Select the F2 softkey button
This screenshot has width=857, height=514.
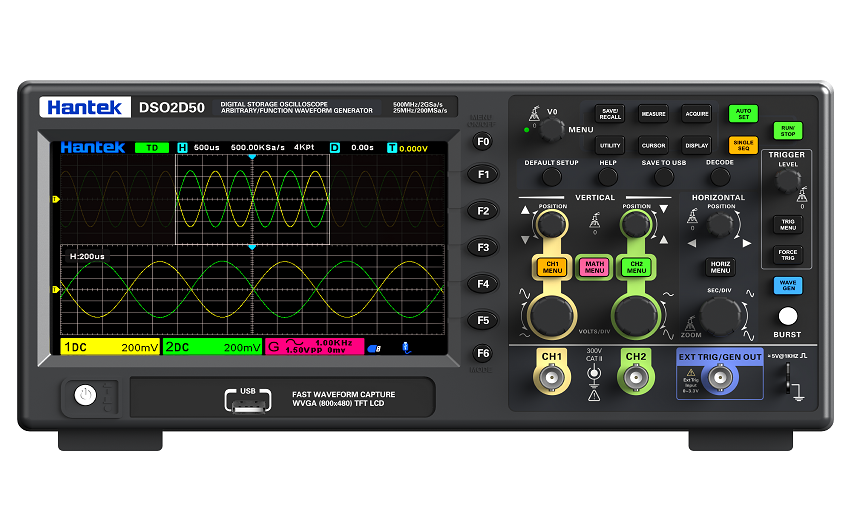(x=483, y=211)
